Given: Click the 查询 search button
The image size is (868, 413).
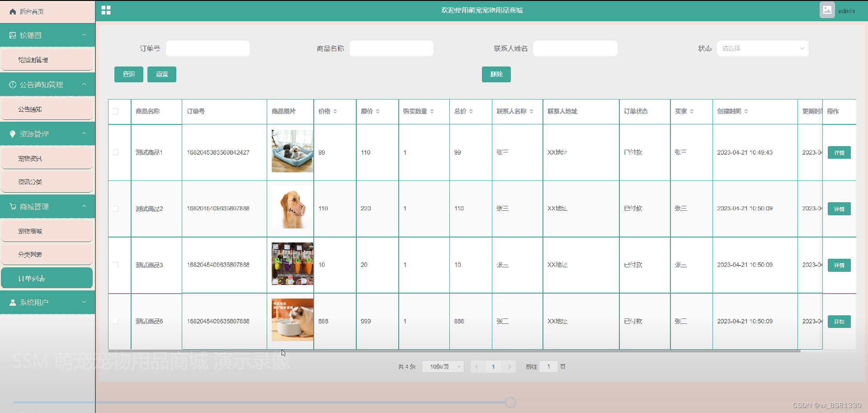Looking at the screenshot, I should [129, 74].
